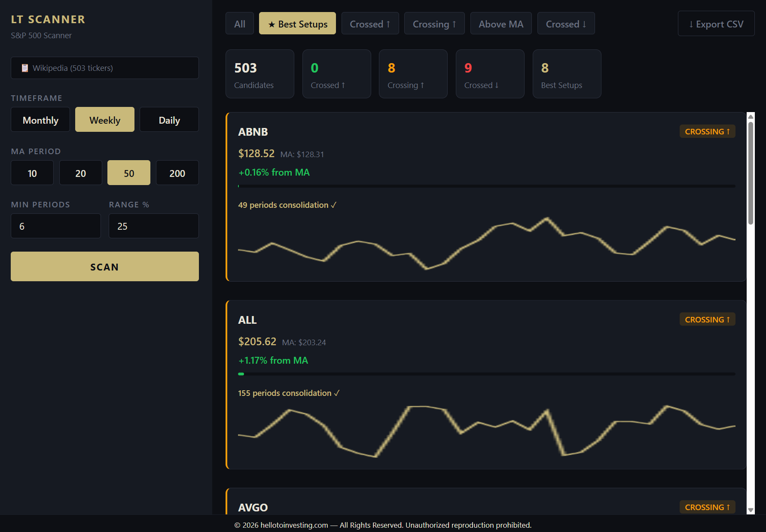Open the Crossed down filter tab
Screen dimensions: 766x532
pyautogui.click(x=566, y=24)
